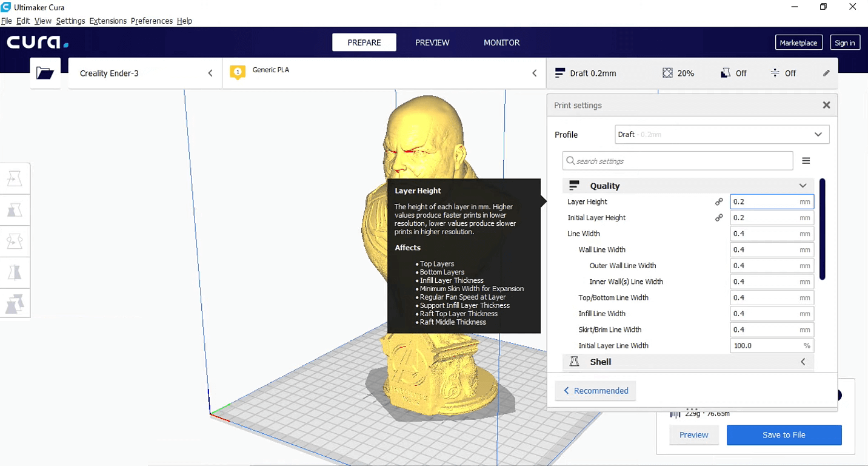Screen dimensions: 868x466
Task: Click the "Skirt/Brim Line Width" label
Action: point(610,329)
